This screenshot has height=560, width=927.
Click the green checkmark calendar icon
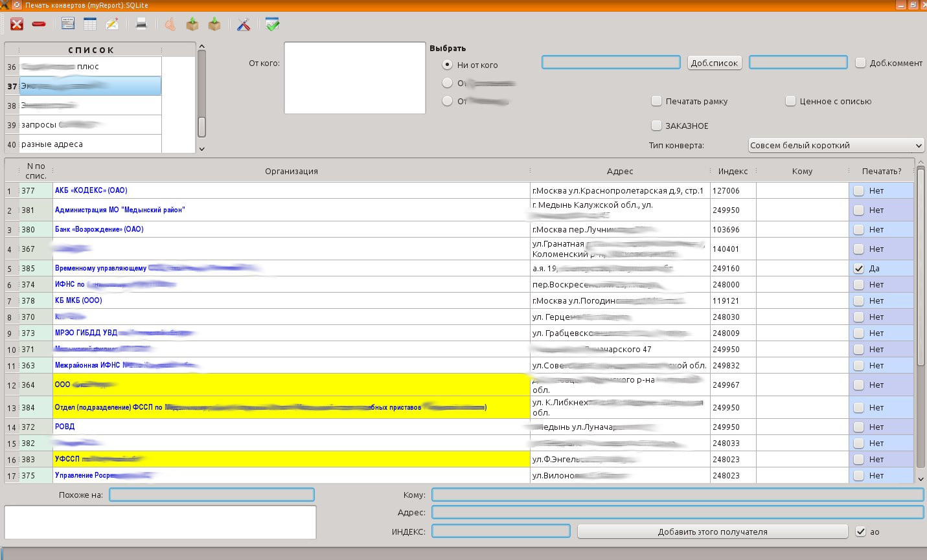(273, 25)
